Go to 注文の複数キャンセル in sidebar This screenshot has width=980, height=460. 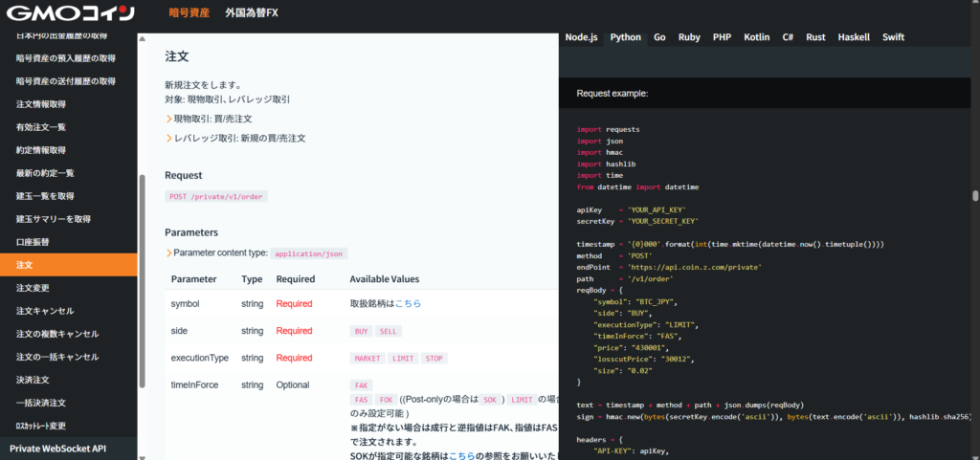coord(57,334)
